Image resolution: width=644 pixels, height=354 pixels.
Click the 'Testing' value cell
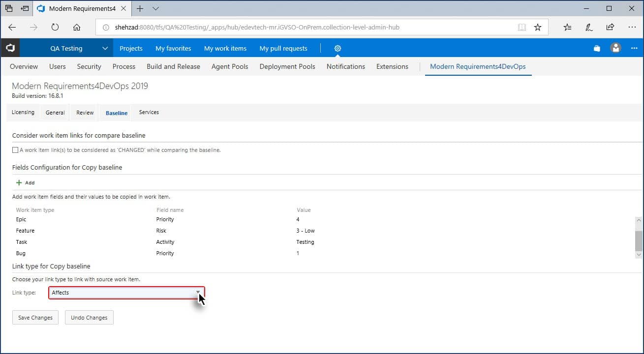pyautogui.click(x=305, y=242)
